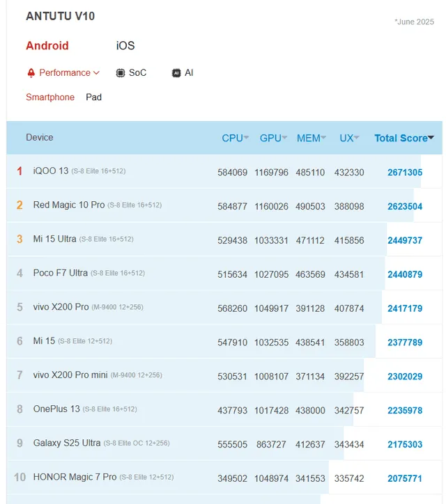Click total score 2175303
The image size is (446, 504).
pyautogui.click(x=405, y=445)
